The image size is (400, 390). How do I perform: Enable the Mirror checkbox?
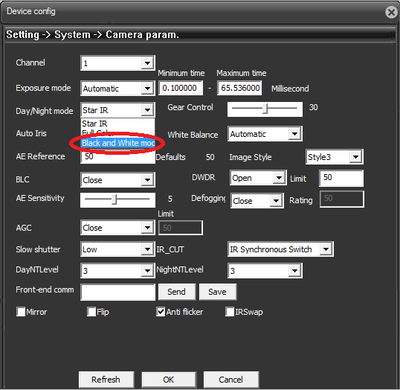(21, 312)
